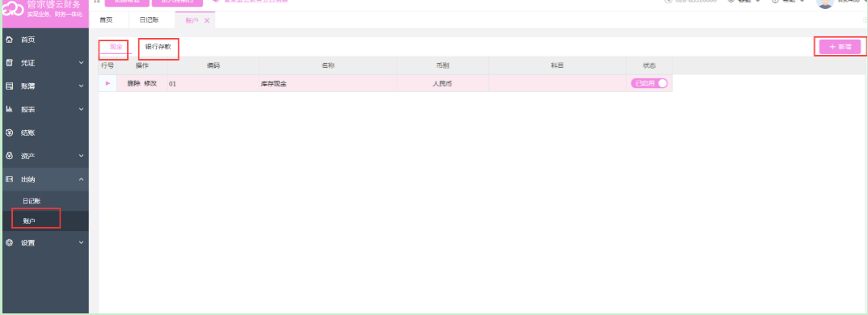The image size is (868, 315).
Task: Open the 结账 closing icon in sidebar
Action: point(9,132)
